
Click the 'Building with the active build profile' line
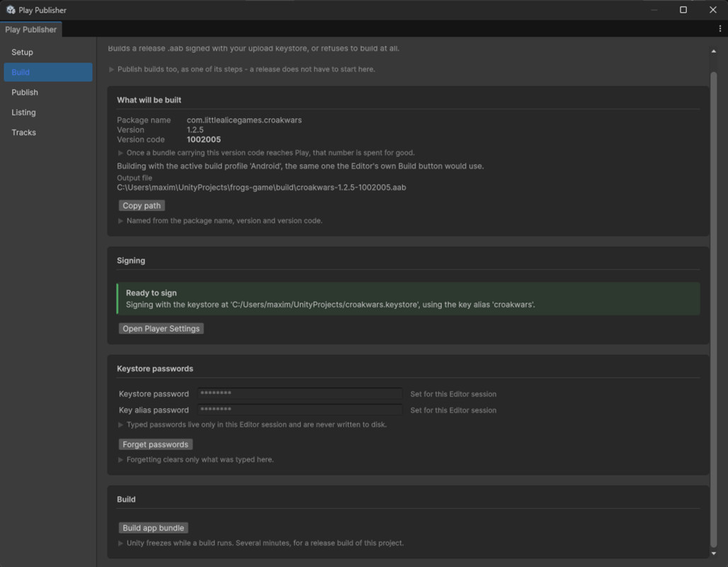[300, 166]
